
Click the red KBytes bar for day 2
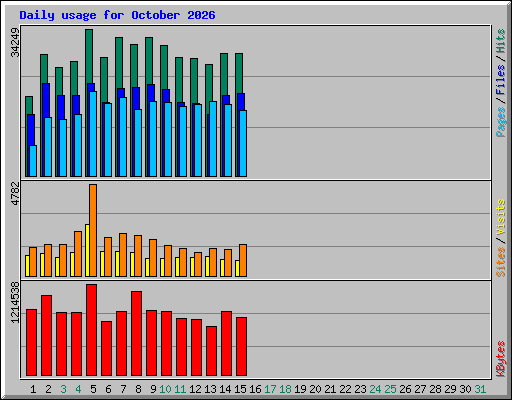tap(46, 335)
